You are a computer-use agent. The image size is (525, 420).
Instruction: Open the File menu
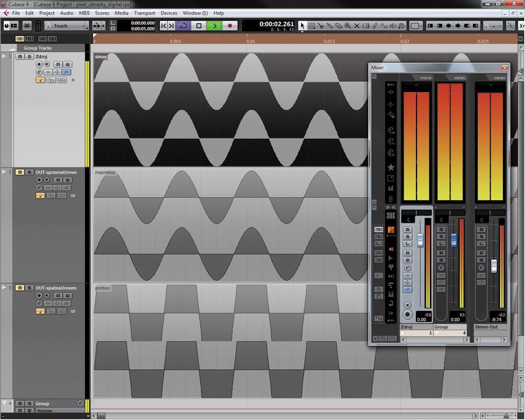(16, 13)
